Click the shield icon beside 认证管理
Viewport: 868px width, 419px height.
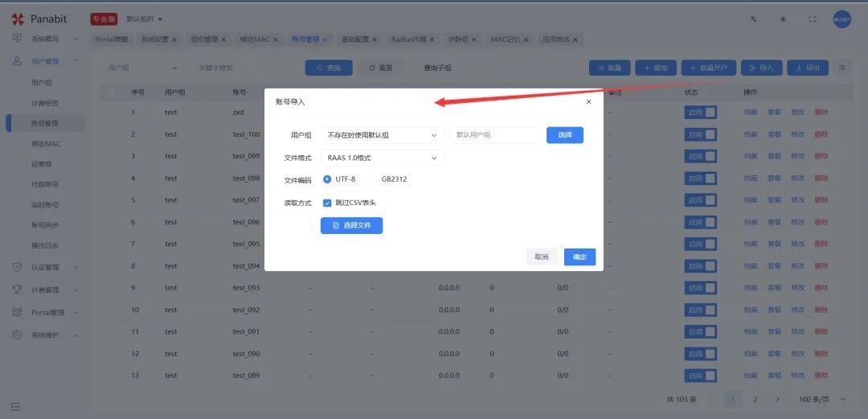(x=17, y=266)
